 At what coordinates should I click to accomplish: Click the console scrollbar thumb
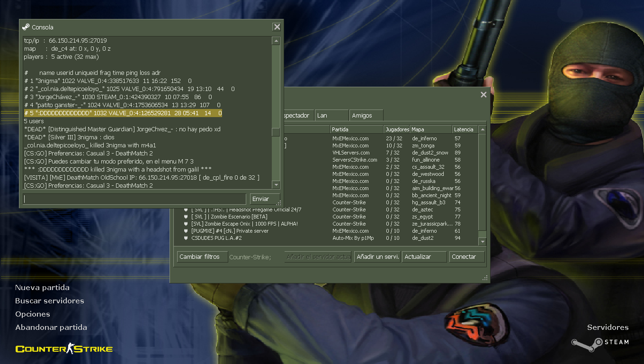276,132
